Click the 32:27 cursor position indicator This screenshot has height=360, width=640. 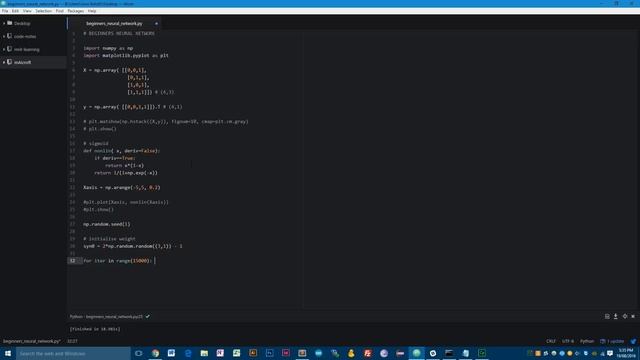click(72, 341)
